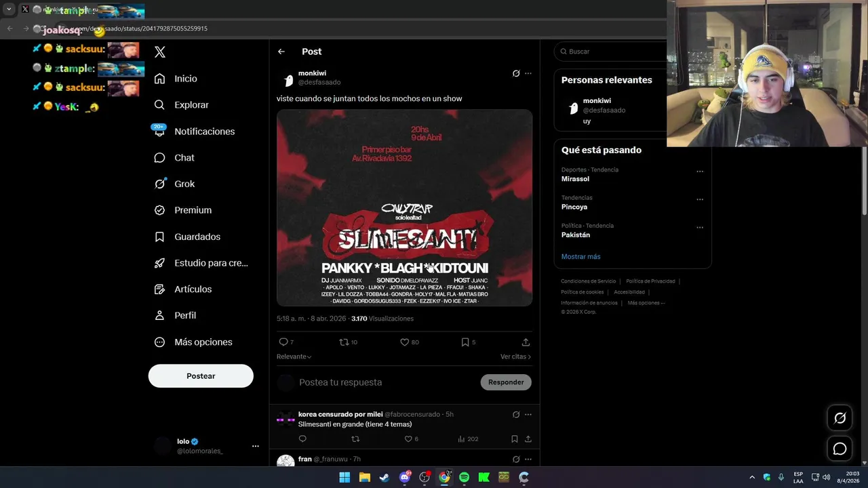The width and height of the screenshot is (868, 488).
Task: Open the Guardados bookmarks page
Action: (x=187, y=237)
